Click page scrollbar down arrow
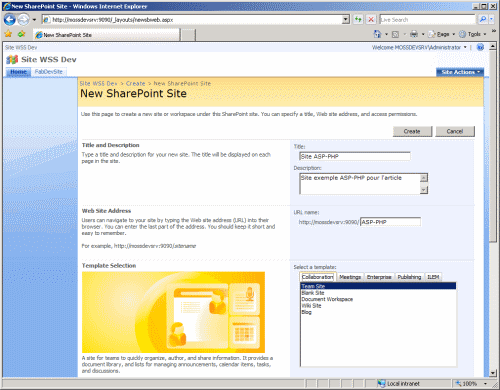The height and width of the screenshot is (390, 500). coord(493,373)
